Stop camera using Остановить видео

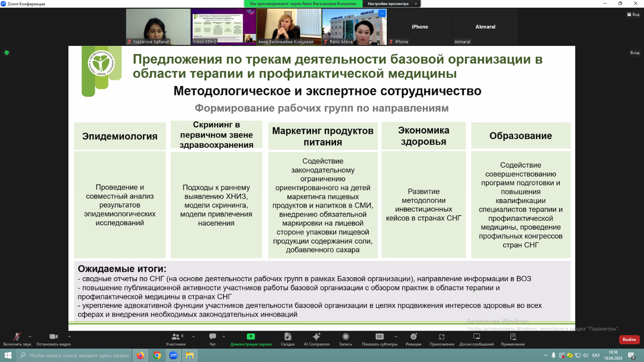click(54, 339)
